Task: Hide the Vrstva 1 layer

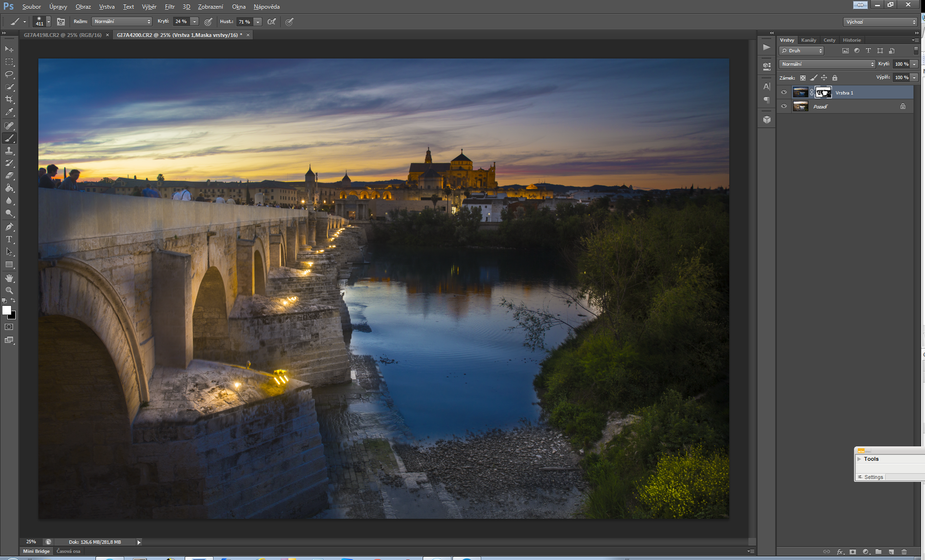Action: click(784, 93)
